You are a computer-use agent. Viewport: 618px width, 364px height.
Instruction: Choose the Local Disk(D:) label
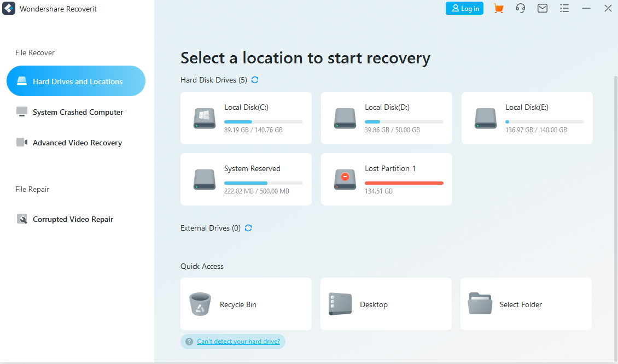(x=387, y=108)
